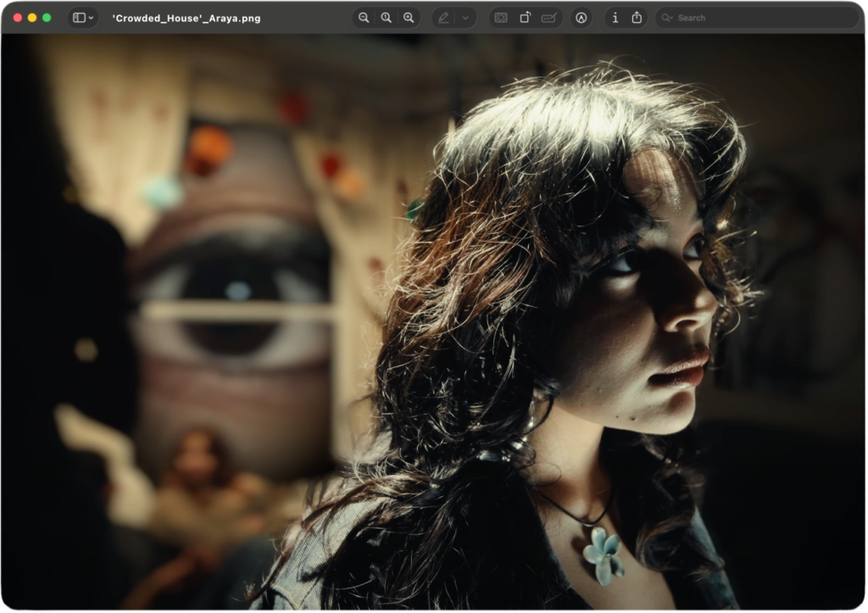The image size is (868, 613).
Task: Minimize window using the yellow button
Action: [x=32, y=18]
